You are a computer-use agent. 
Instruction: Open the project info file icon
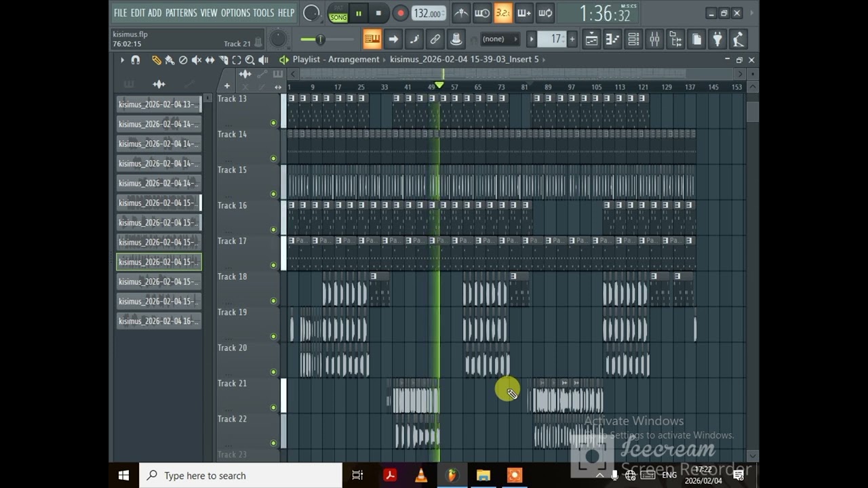tap(696, 39)
